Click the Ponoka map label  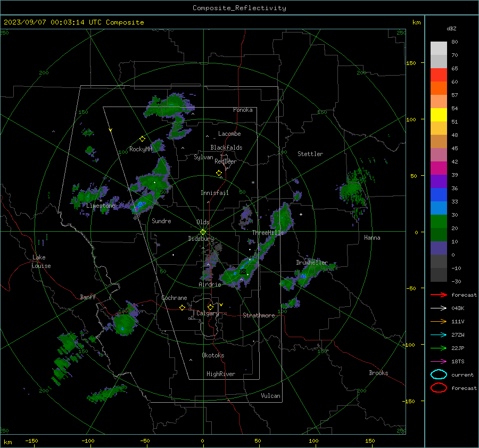(243, 110)
